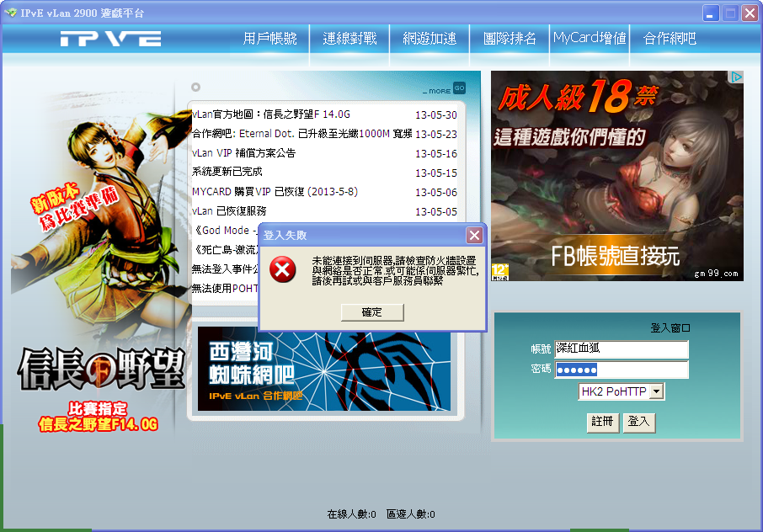The height and width of the screenshot is (532, 763).
Task: Confirm the error with the 確定 button
Action: click(x=372, y=312)
